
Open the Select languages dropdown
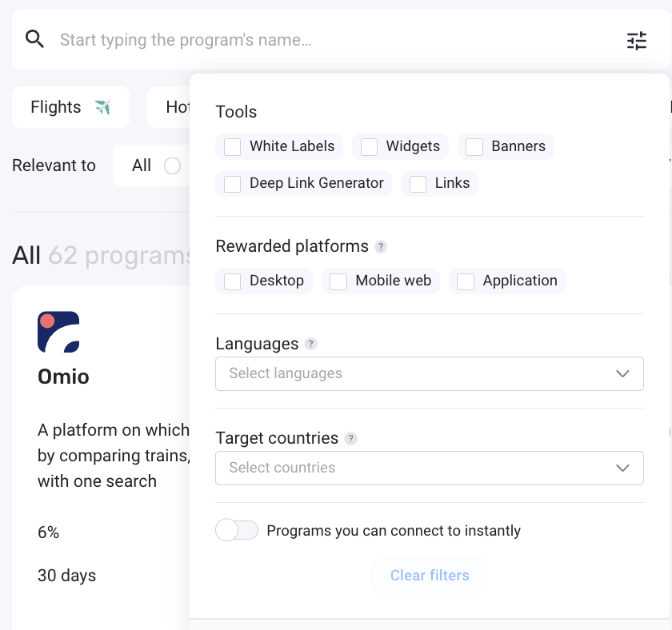430,373
